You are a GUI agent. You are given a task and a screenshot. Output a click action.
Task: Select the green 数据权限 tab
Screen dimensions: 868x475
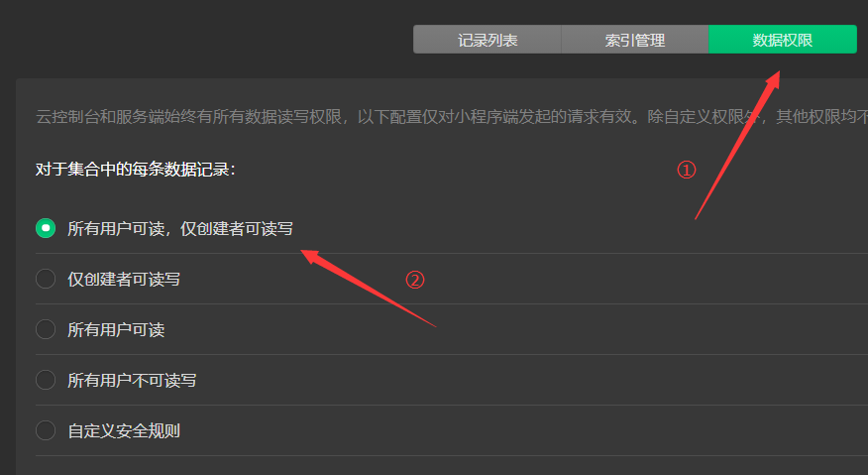[x=783, y=40]
